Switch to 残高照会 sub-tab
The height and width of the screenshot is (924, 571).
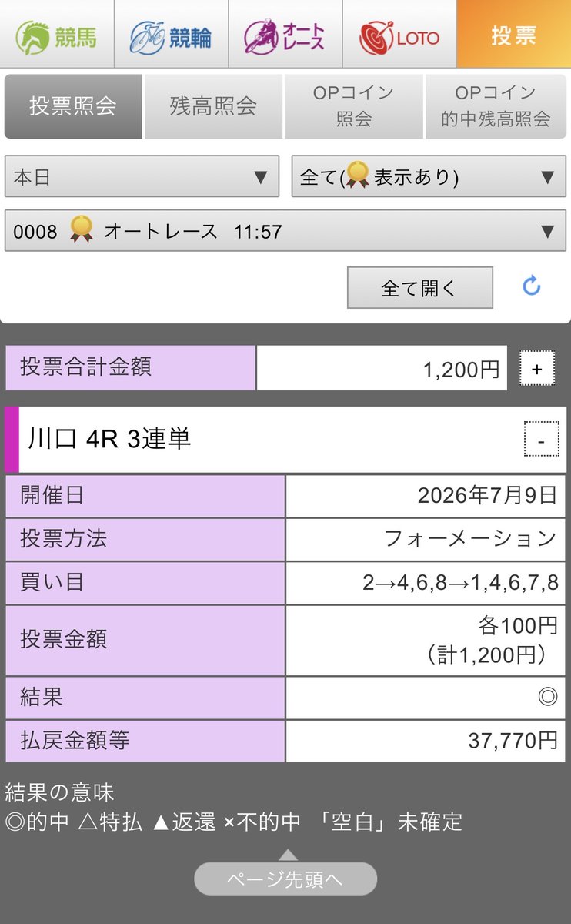[213, 106]
